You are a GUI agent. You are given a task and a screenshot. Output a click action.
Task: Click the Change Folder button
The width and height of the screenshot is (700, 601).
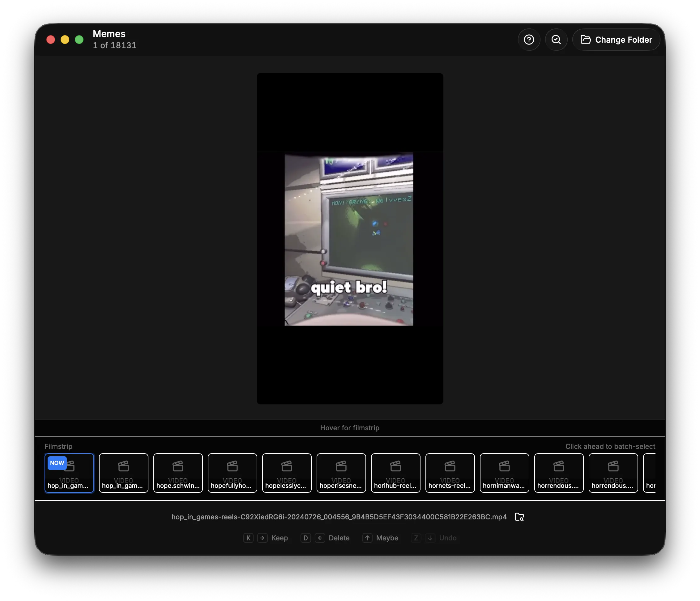(x=616, y=40)
